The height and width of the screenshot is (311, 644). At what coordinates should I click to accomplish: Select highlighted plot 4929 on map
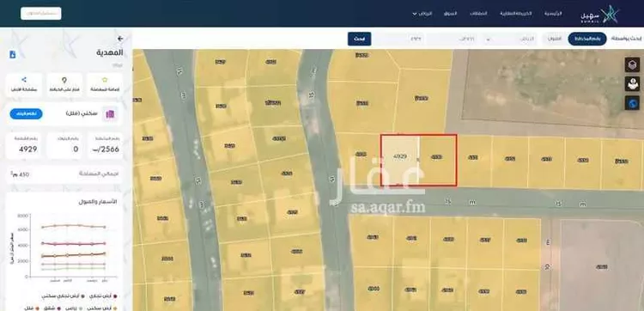pyautogui.click(x=399, y=160)
